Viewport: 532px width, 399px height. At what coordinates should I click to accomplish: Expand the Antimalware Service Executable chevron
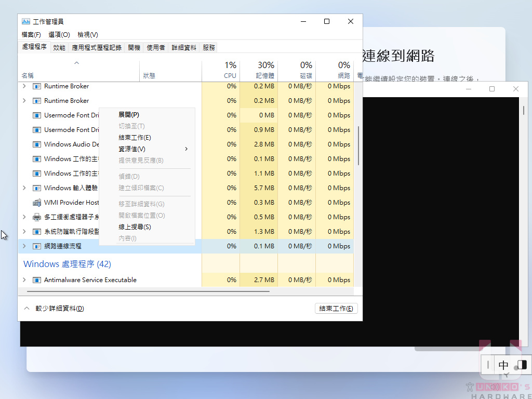(x=24, y=280)
